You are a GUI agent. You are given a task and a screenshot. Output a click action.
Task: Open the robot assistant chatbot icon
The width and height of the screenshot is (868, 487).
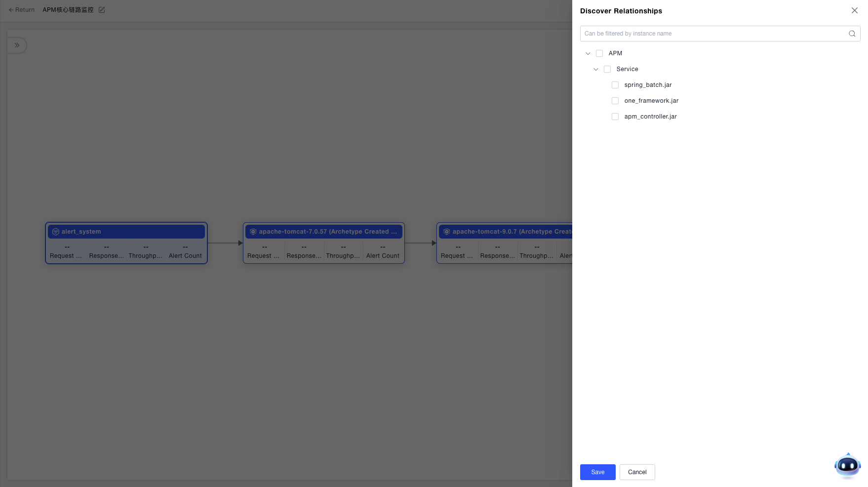pos(847,465)
